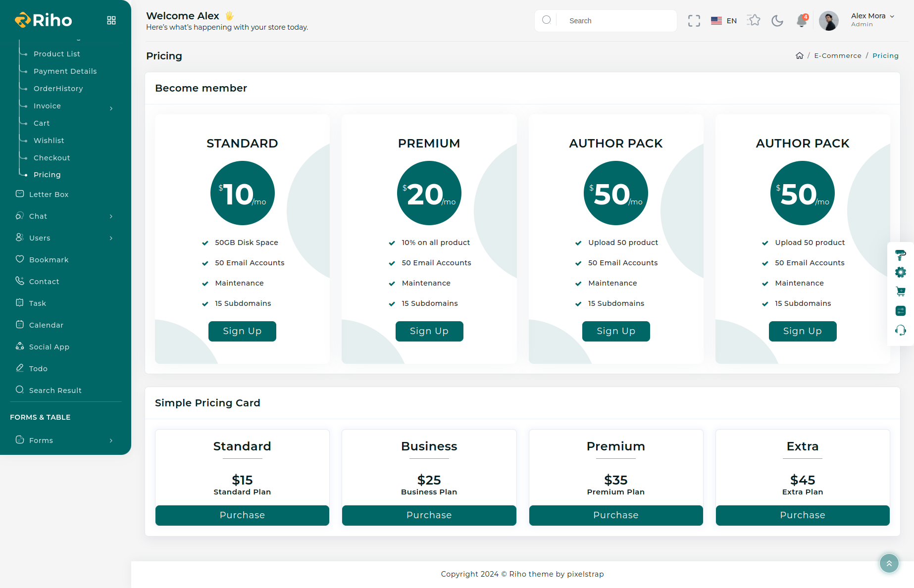This screenshot has width=914, height=588.
Task: Click the sidebar grid toggle icon
Action: click(111, 20)
